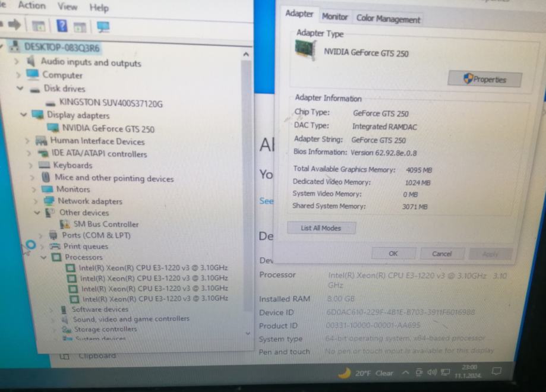Click the Monitors category icon
Viewport: 546px width, 392px height.
pyautogui.click(x=47, y=189)
